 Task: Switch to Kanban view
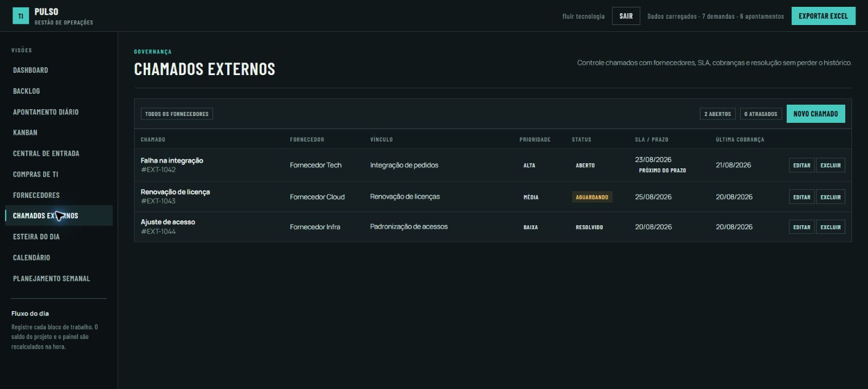[25, 133]
